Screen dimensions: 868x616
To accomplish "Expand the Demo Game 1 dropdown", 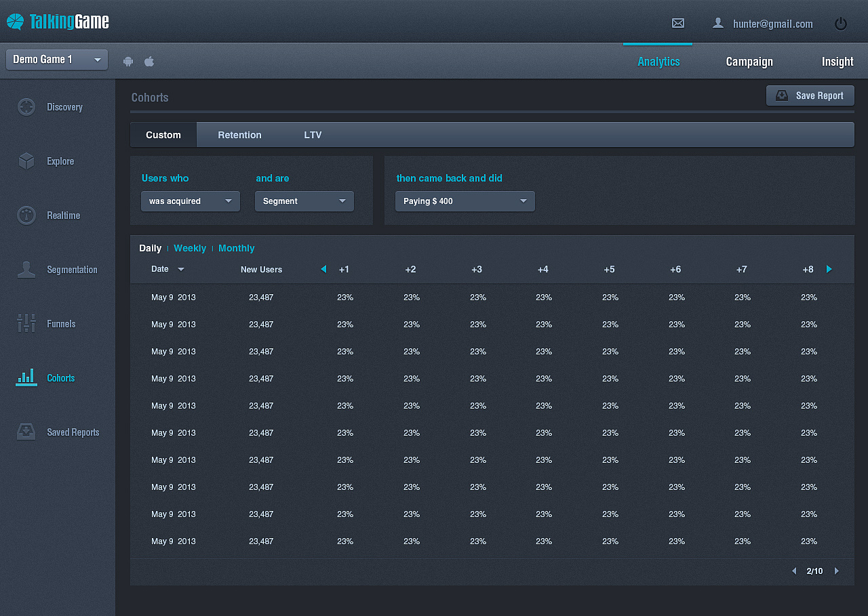I will [x=57, y=60].
